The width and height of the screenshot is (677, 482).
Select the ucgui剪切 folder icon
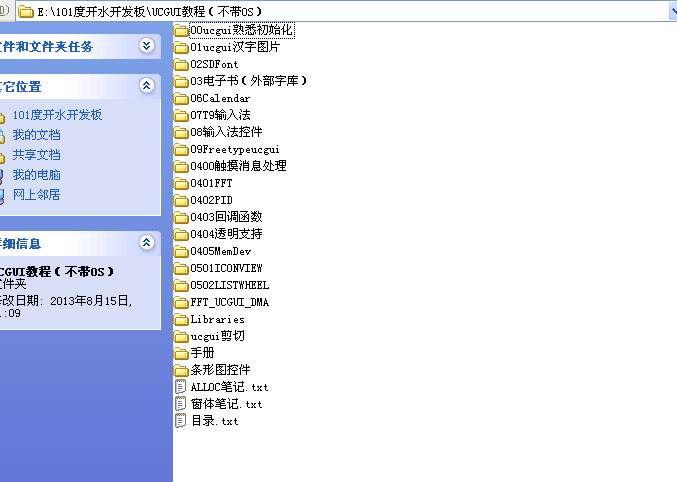pyautogui.click(x=181, y=336)
